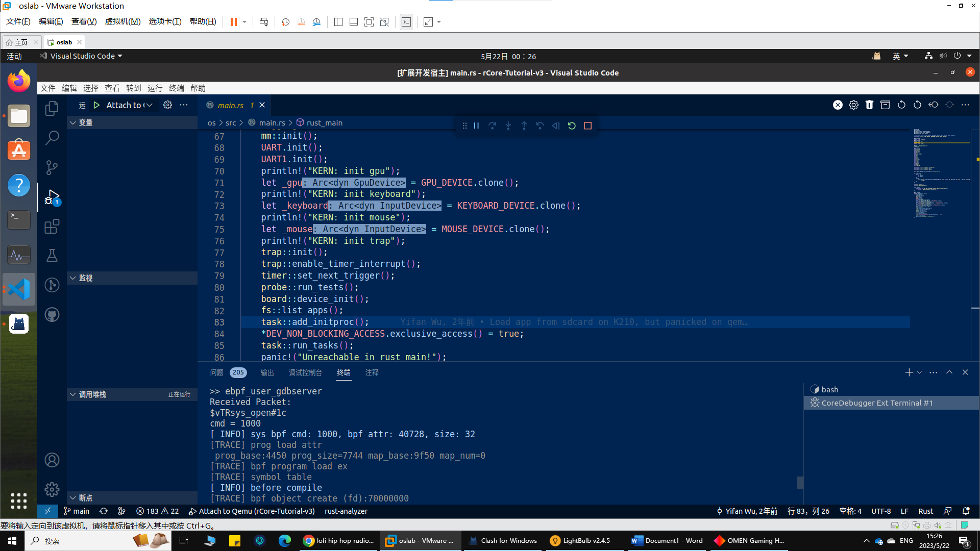Open the Testing flask icon
The width and height of the screenshot is (980, 551).
(52, 256)
